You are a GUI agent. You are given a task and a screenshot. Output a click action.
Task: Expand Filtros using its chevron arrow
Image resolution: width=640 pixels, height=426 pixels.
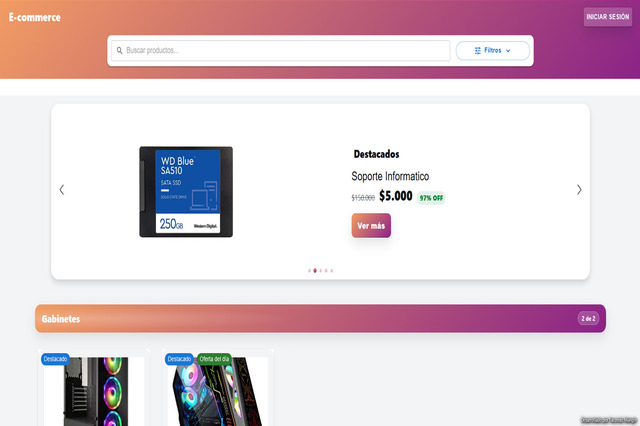[x=508, y=51]
